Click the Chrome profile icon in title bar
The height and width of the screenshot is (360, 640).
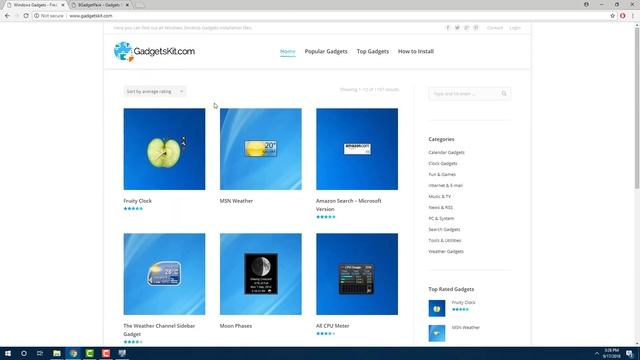click(x=586, y=4)
